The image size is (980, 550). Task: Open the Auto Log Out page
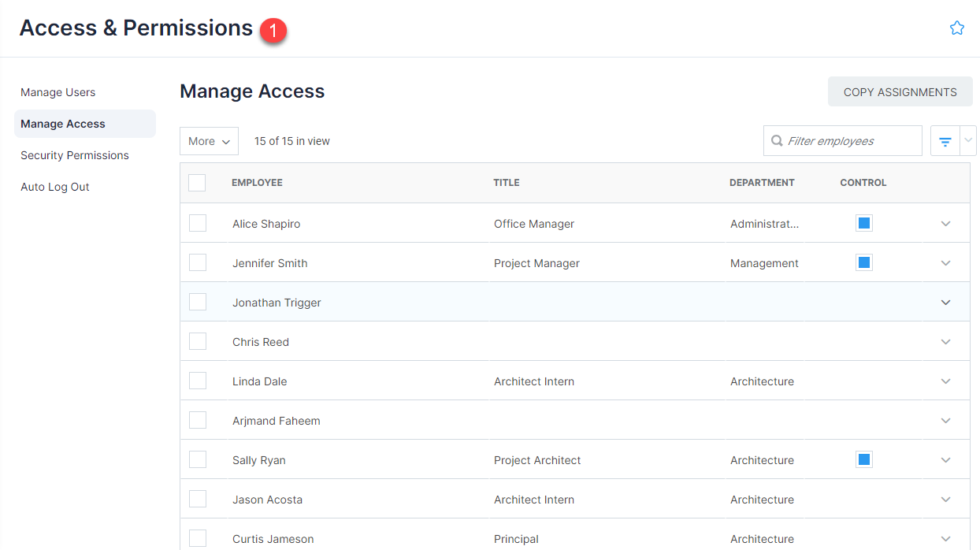click(x=54, y=187)
